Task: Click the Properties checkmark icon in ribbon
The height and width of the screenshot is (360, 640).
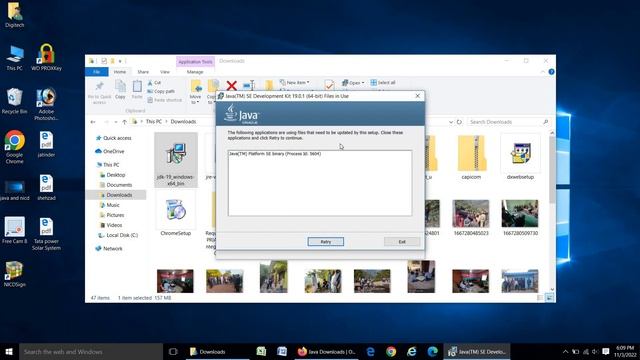Action: (329, 85)
